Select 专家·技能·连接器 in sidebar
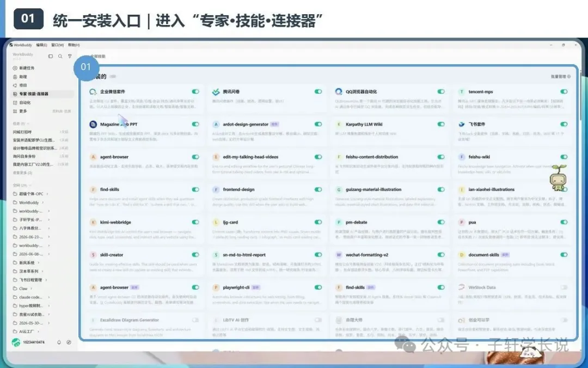Screen dimensions: 588x368 coord(42,94)
